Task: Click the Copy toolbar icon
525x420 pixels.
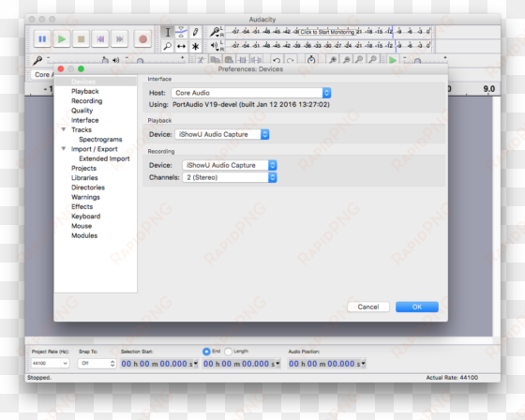Action: 215,60
